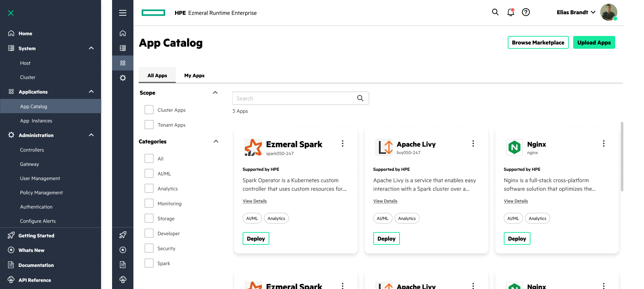Screen dimensions: 644x289
Task: Collapse the Scope filter section
Action: pos(215,93)
